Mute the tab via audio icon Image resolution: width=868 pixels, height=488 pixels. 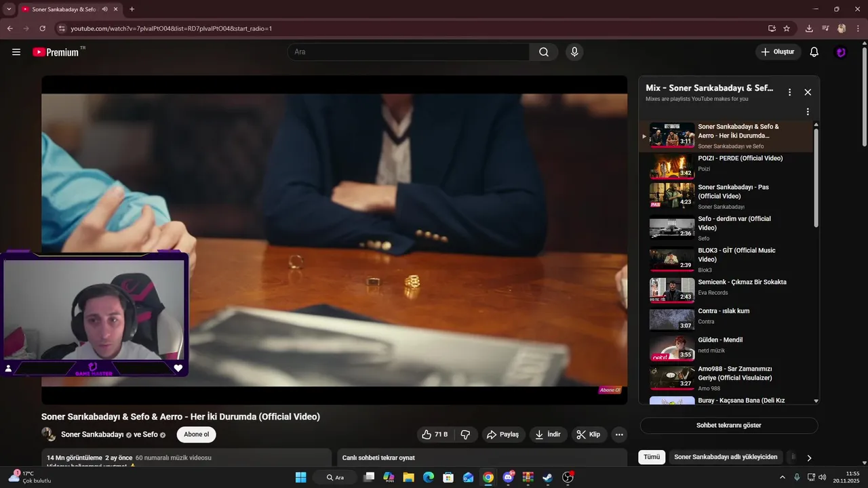click(x=105, y=9)
